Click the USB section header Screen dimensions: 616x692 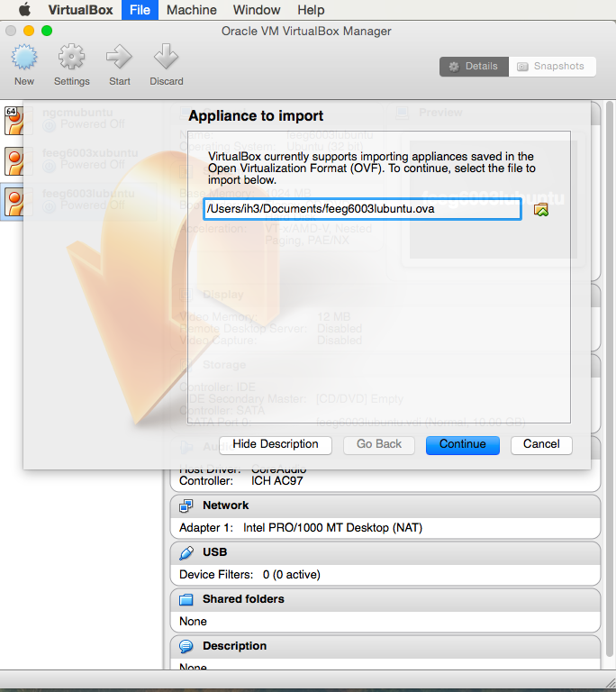[385, 552]
